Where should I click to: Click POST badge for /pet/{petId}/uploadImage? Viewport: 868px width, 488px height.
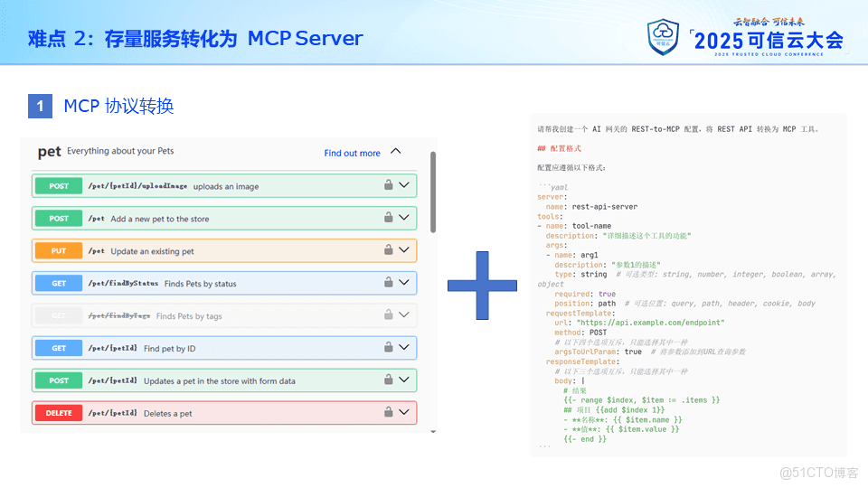(59, 186)
